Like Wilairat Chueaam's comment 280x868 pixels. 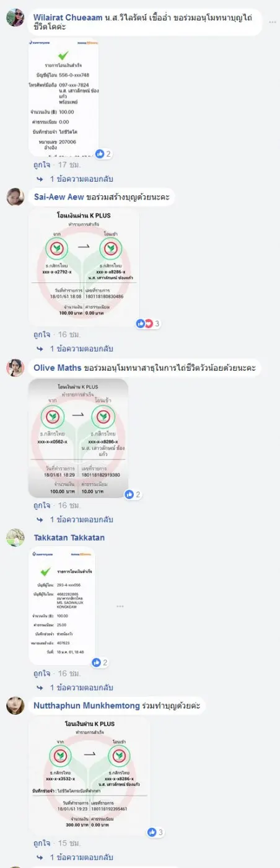(42, 165)
